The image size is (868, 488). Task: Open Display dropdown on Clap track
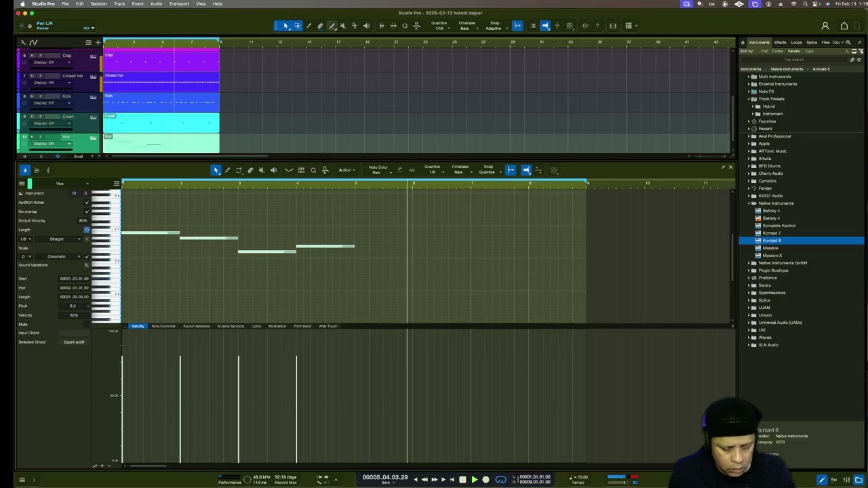coord(52,62)
